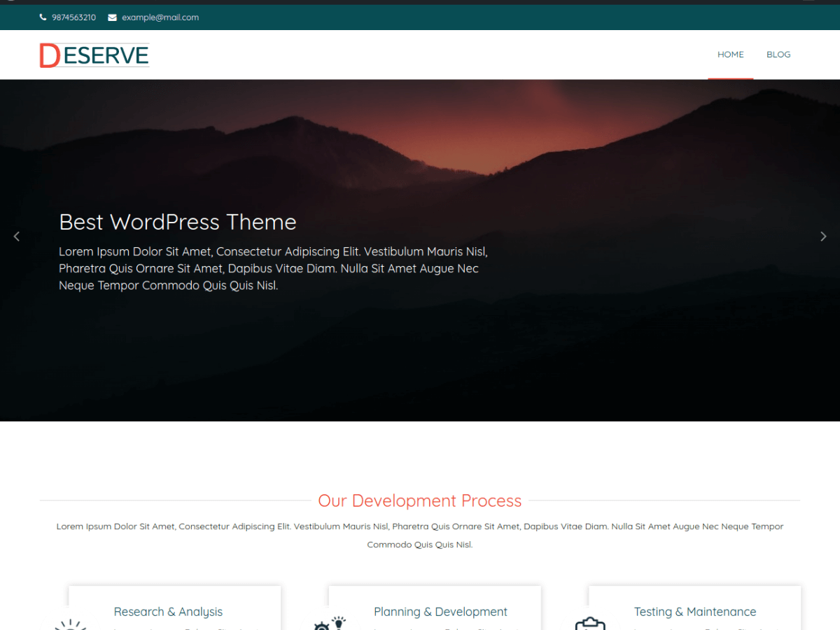Go to previous slide with left arrow
This screenshot has height=630, width=840.
(x=17, y=237)
